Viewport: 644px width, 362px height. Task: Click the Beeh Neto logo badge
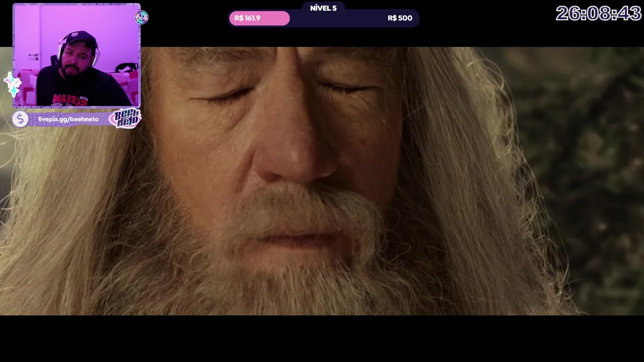[x=125, y=119]
